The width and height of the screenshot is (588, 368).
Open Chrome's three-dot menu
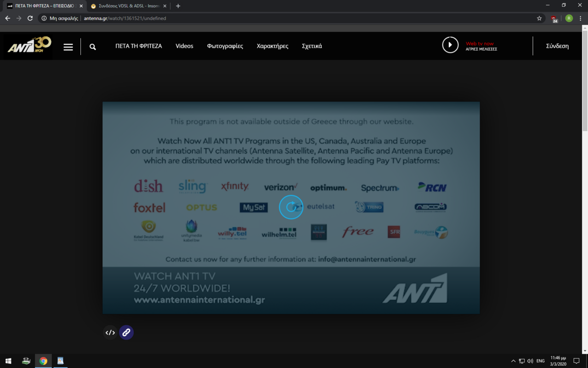581,18
